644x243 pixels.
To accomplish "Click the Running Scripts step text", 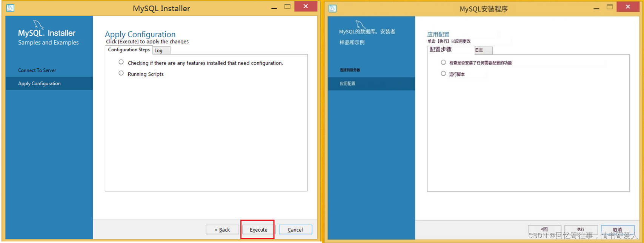I will pos(146,74).
